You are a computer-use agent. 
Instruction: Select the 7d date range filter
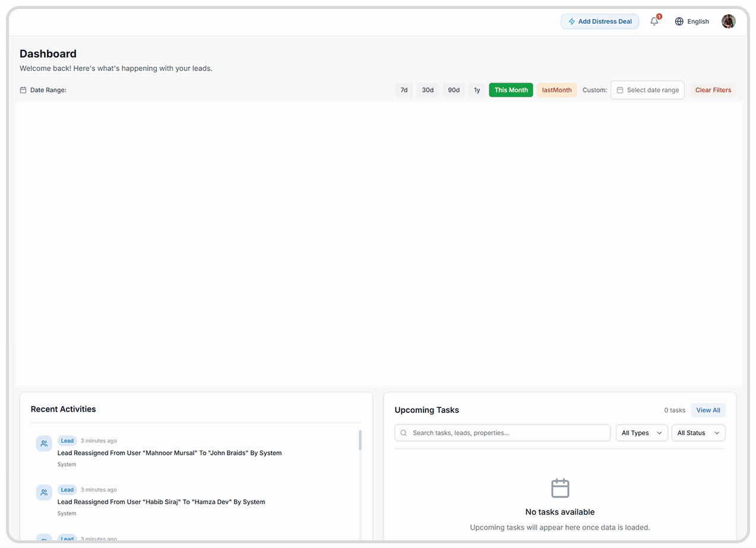click(404, 90)
